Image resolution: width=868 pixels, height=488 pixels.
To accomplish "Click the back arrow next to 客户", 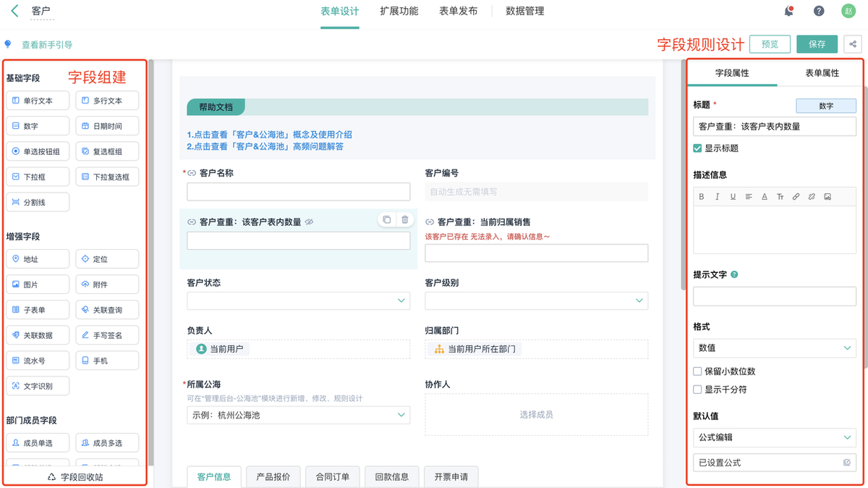I will (14, 11).
